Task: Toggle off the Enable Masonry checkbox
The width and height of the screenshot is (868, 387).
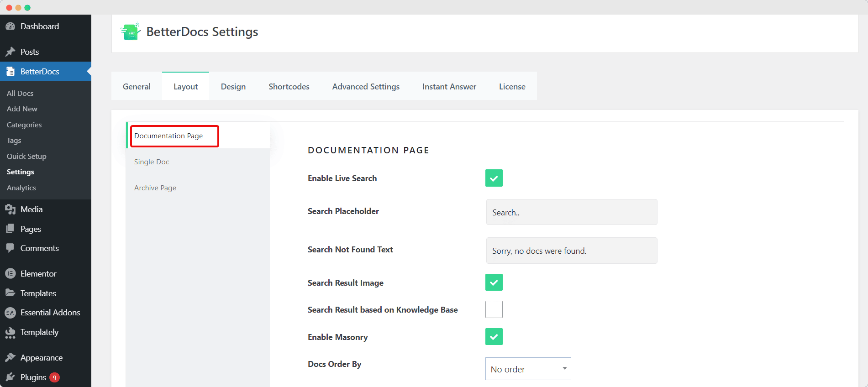Action: [x=494, y=337]
